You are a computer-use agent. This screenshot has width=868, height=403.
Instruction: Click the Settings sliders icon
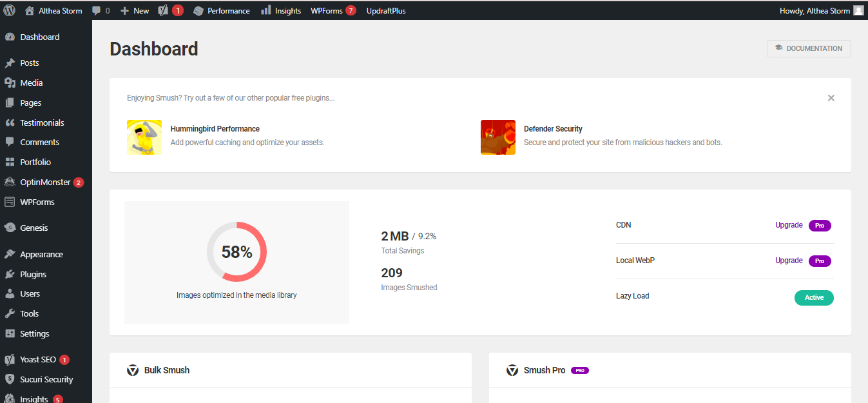(10, 333)
